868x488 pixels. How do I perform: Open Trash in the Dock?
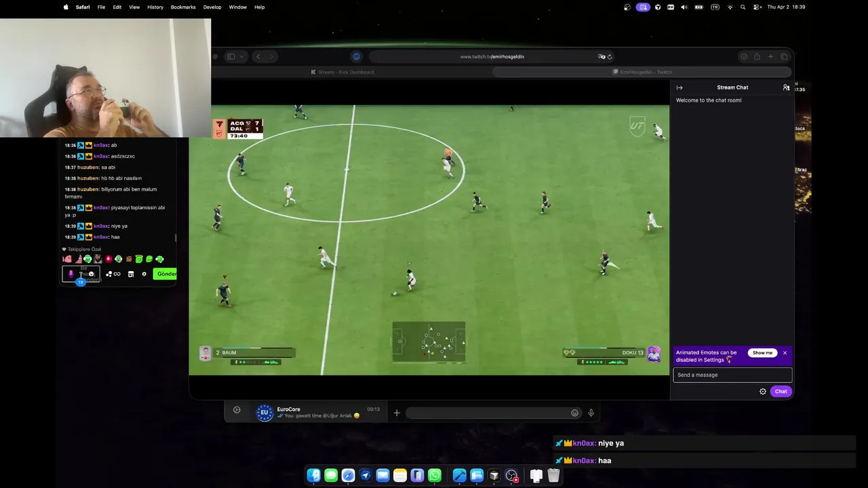click(x=553, y=475)
